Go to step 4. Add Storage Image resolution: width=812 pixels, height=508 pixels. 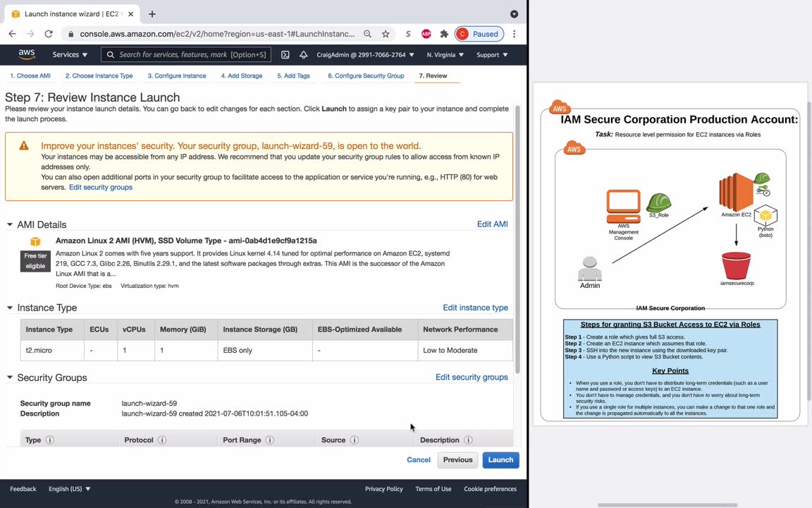(241, 75)
